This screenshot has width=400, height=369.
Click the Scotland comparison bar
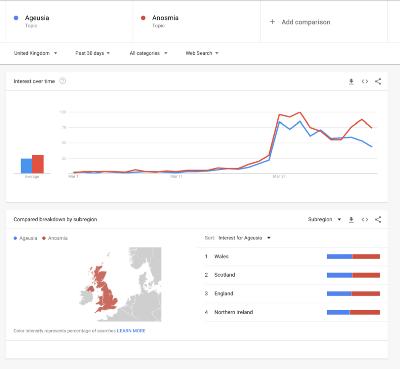pyautogui.click(x=353, y=275)
